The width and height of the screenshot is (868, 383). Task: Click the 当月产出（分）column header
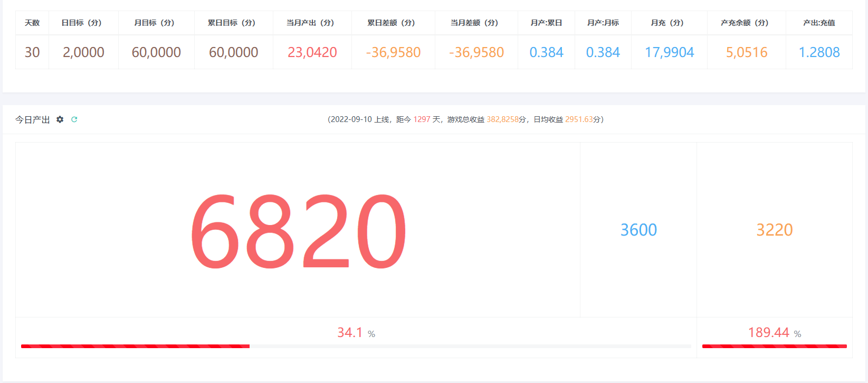click(310, 23)
